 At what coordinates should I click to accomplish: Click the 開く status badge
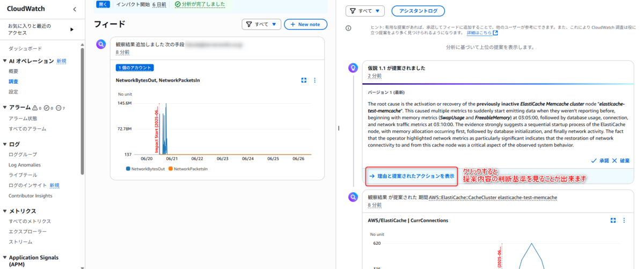coord(104,4)
